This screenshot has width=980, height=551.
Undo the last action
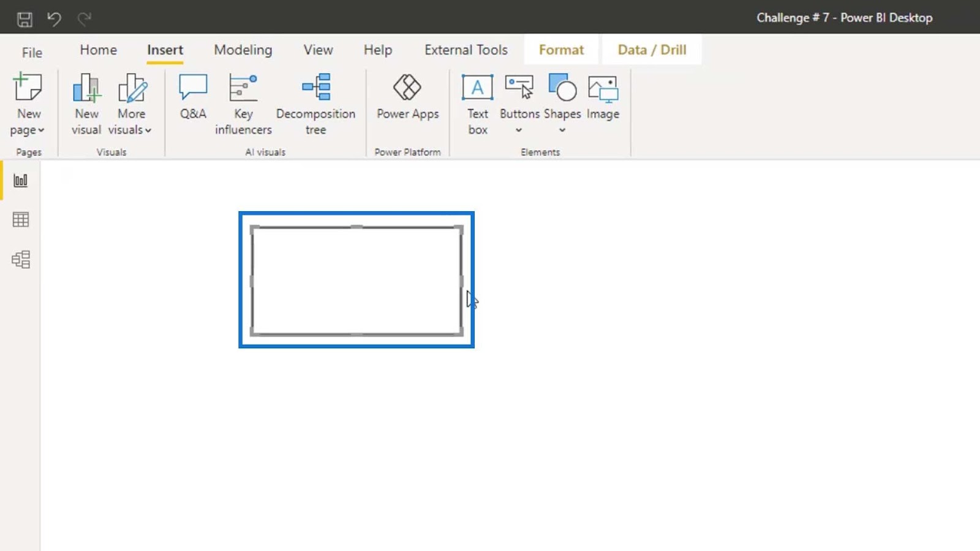[54, 19]
